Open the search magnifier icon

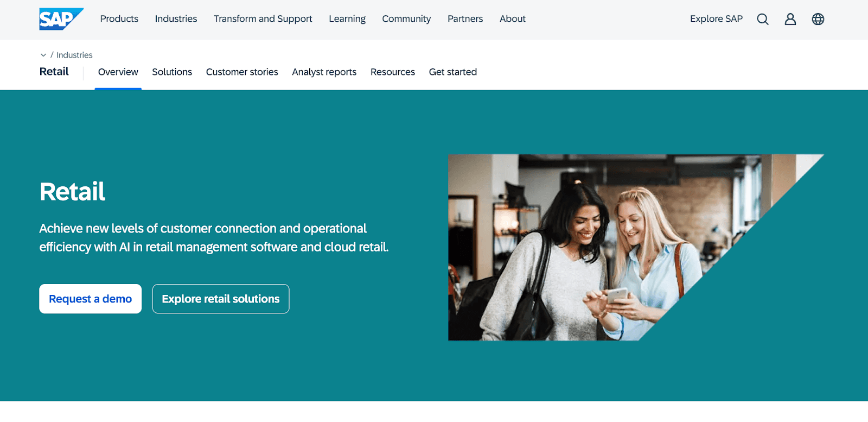click(763, 19)
